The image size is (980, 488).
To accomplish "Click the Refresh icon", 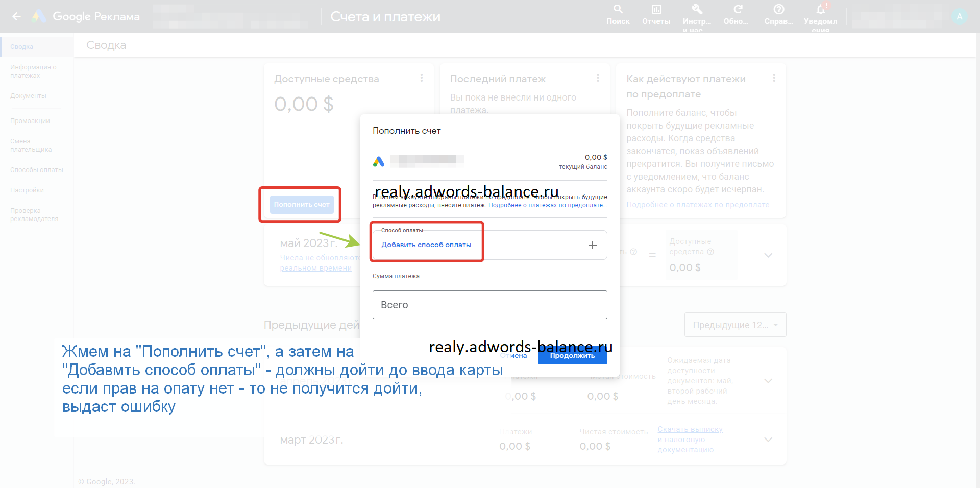I will click(738, 10).
